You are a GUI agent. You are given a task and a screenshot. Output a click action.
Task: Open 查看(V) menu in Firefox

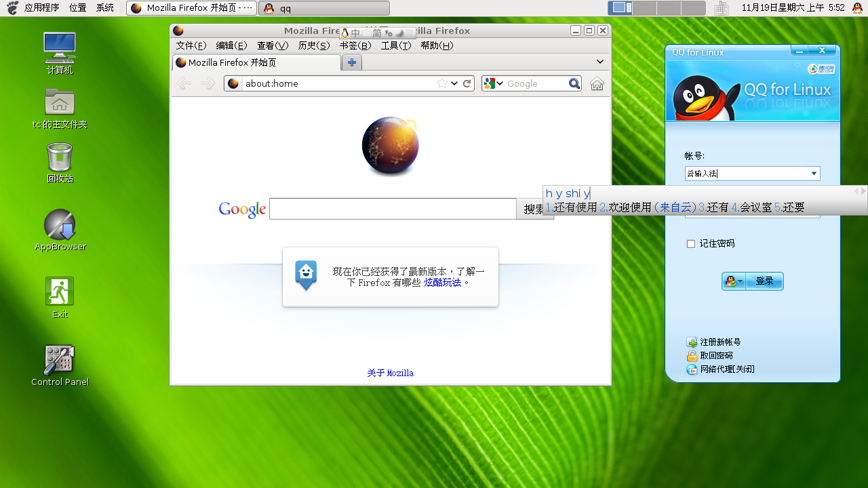pyautogui.click(x=273, y=45)
